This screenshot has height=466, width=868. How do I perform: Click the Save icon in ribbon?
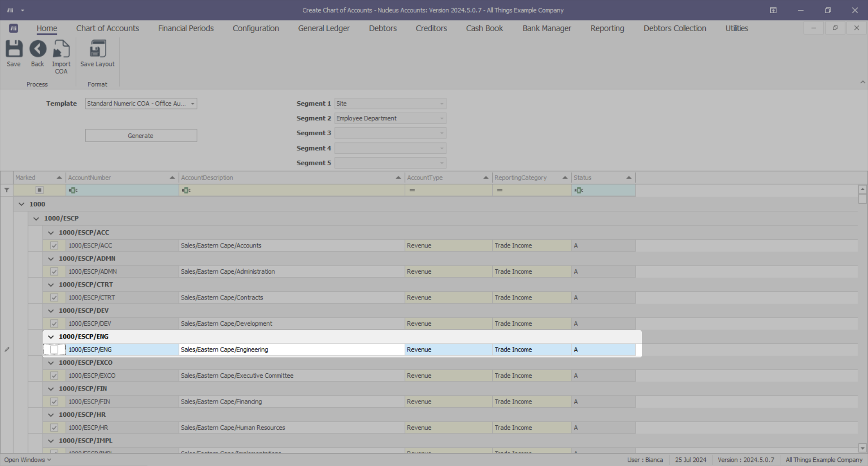pos(14,49)
